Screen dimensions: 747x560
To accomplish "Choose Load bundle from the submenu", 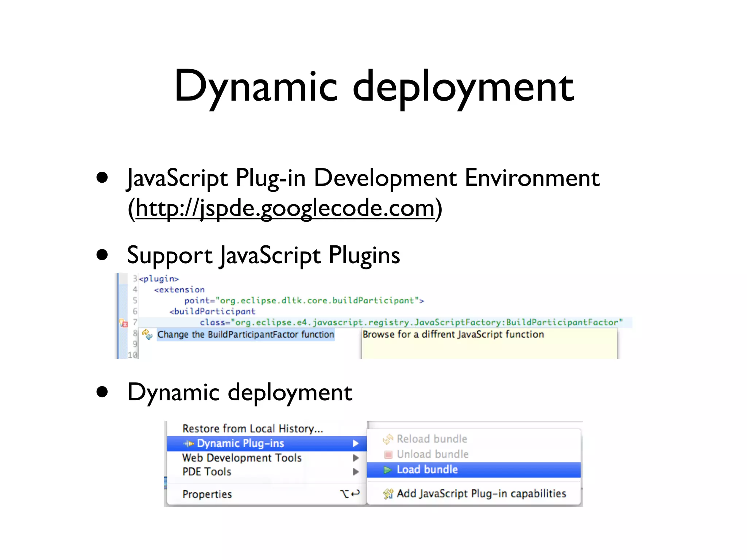I will (x=474, y=470).
